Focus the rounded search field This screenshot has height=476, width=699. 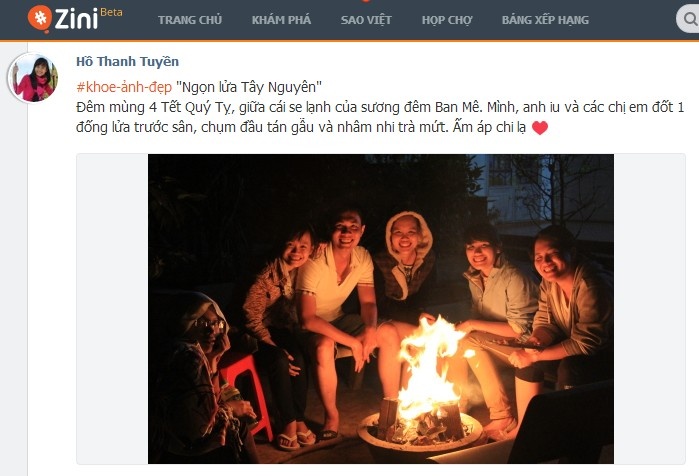(687, 19)
